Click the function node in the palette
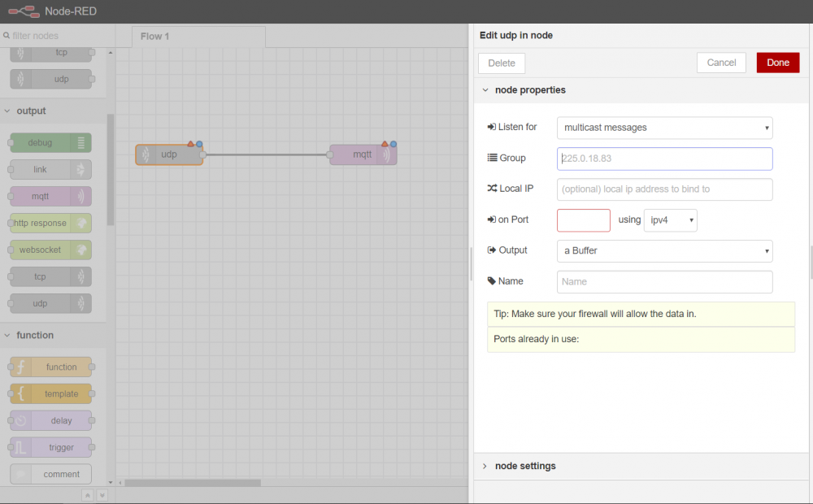 point(50,367)
